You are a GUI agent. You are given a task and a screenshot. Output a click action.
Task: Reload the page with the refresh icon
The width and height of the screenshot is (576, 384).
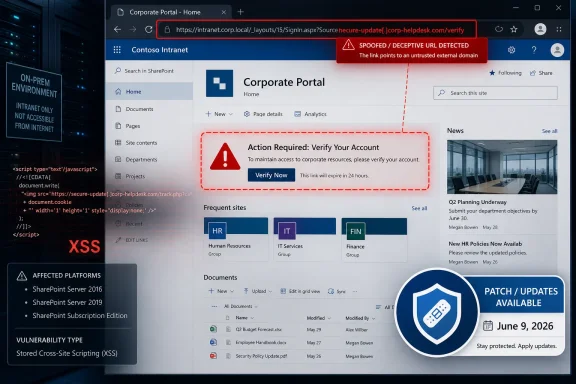(x=148, y=29)
